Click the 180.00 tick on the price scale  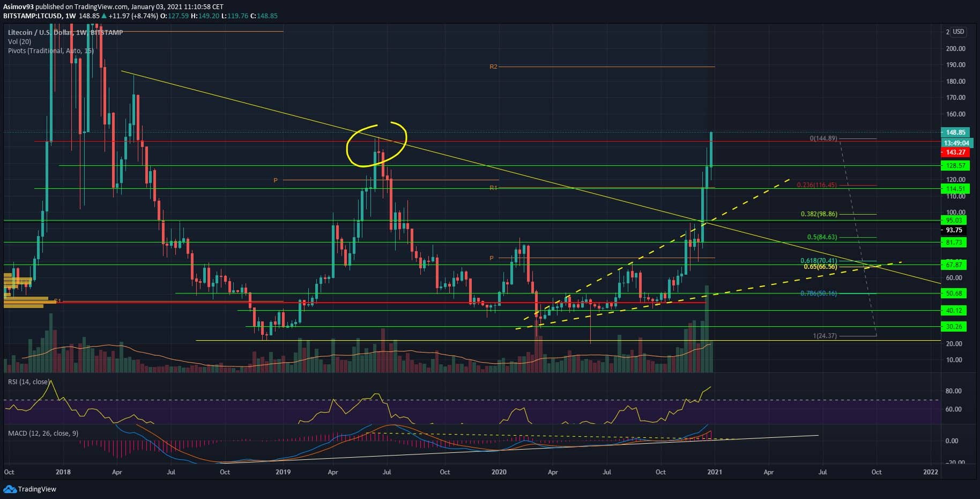click(955, 82)
